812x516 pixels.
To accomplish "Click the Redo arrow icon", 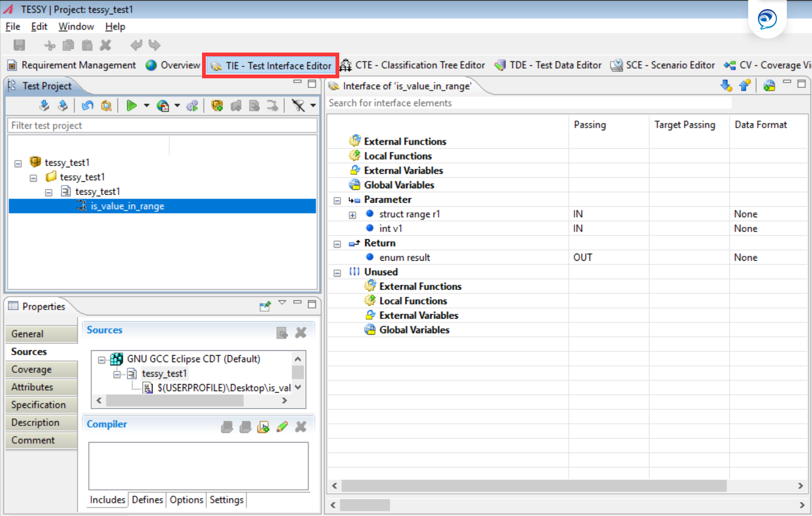I will point(154,45).
